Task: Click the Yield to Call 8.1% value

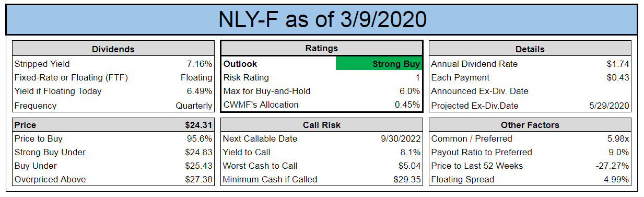Action: click(x=409, y=152)
